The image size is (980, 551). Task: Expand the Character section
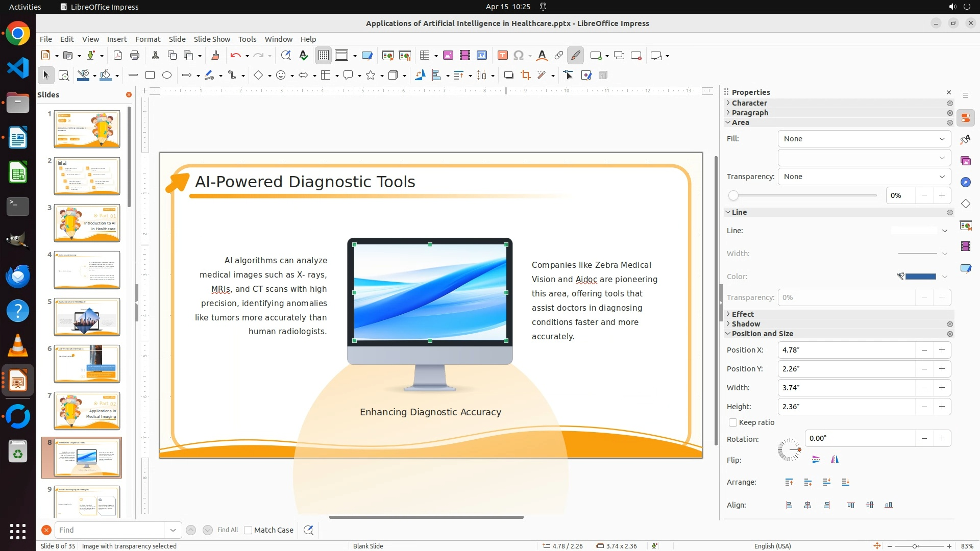click(x=749, y=103)
